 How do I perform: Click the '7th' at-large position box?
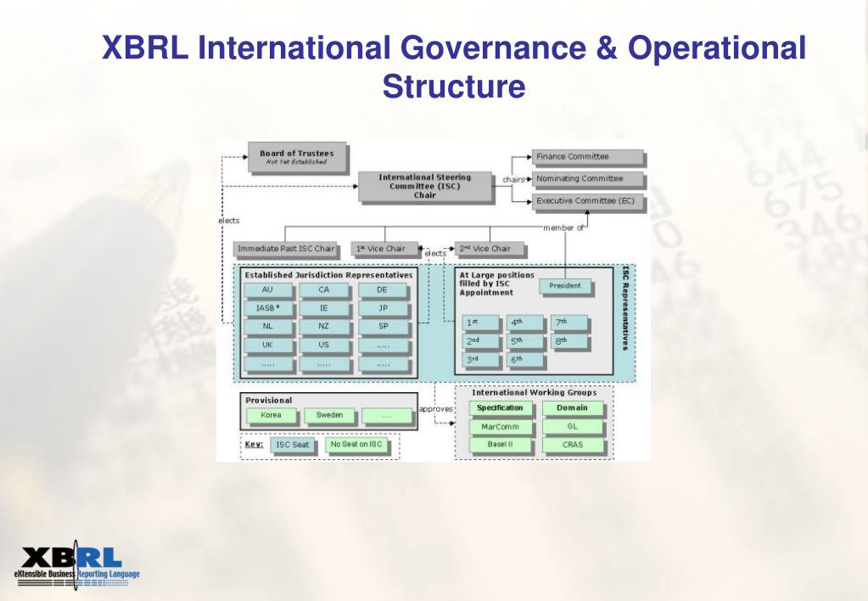point(568,323)
